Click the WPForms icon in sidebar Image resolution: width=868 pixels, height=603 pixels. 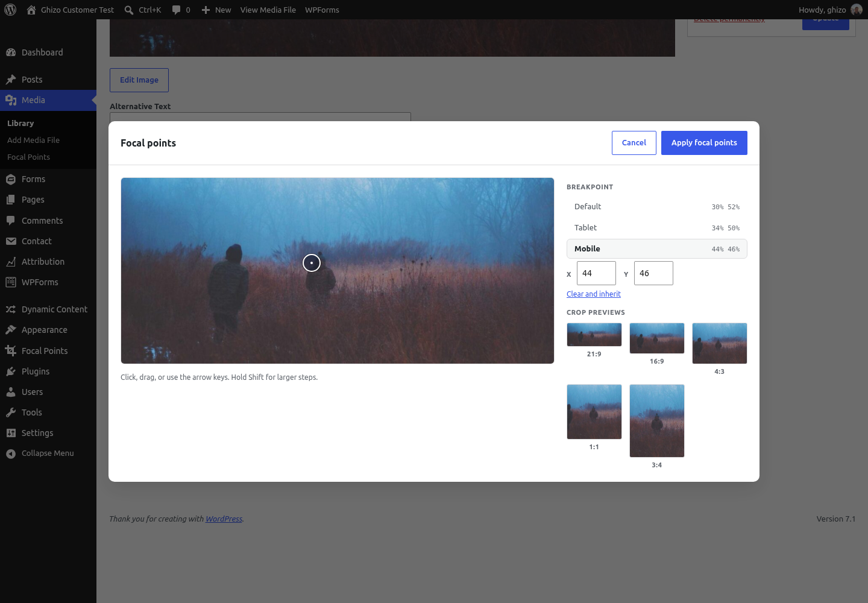[x=11, y=282]
